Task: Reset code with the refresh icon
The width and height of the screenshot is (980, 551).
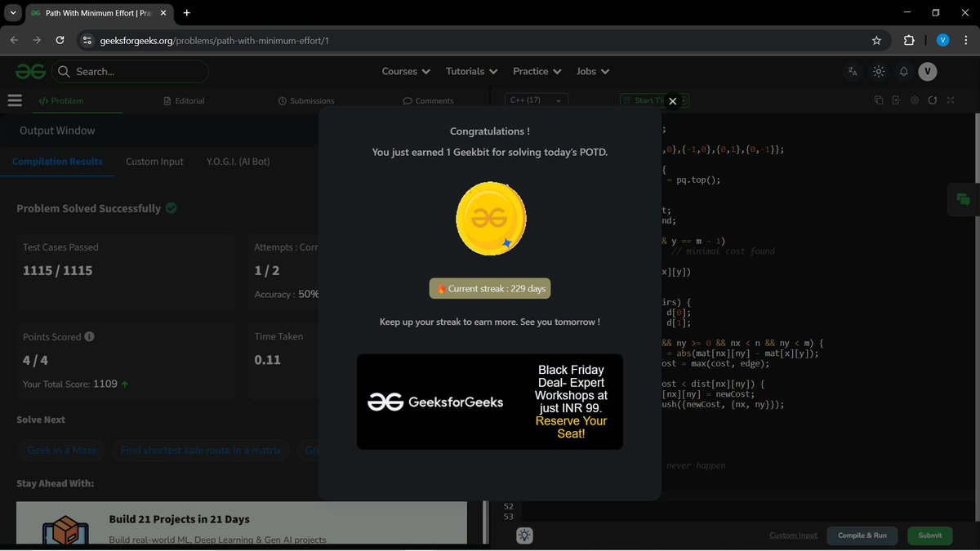Action: [x=932, y=100]
